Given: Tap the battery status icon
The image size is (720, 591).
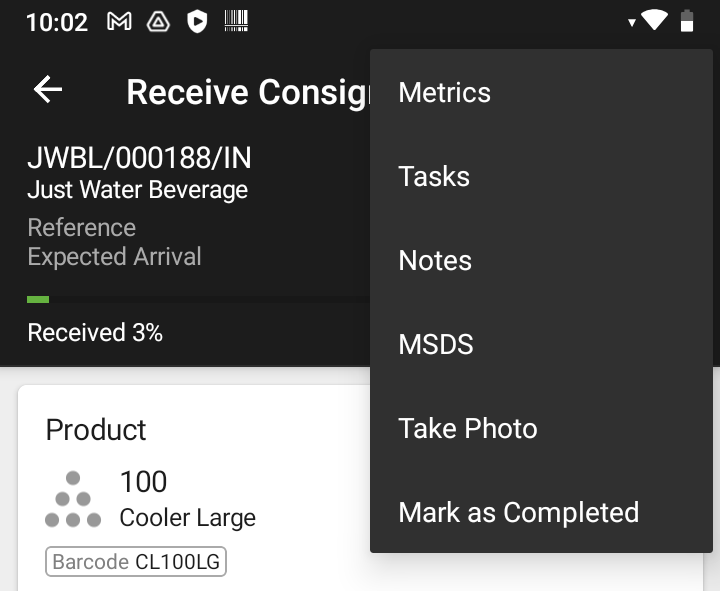Looking at the screenshot, I should [x=687, y=21].
